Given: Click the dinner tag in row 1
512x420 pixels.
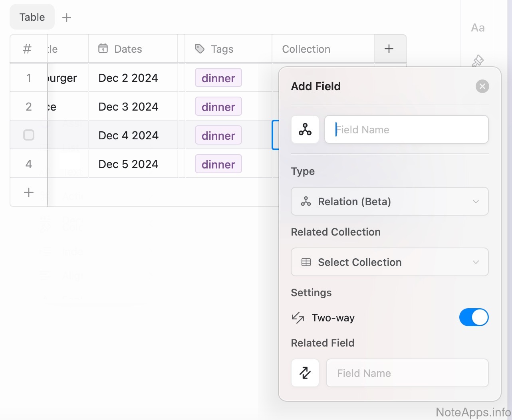Looking at the screenshot, I should click(218, 78).
